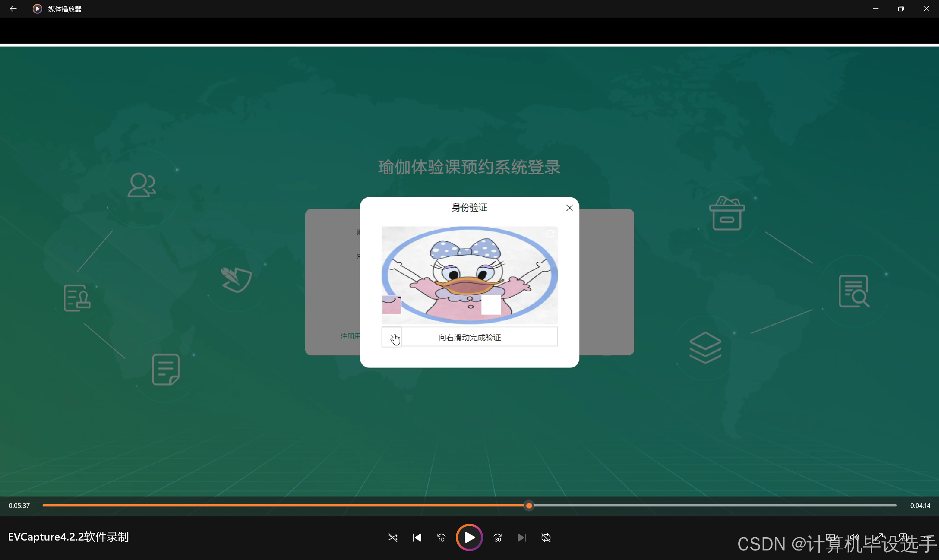939x560 pixels.
Task: Go to the previous track
Action: pos(417,537)
